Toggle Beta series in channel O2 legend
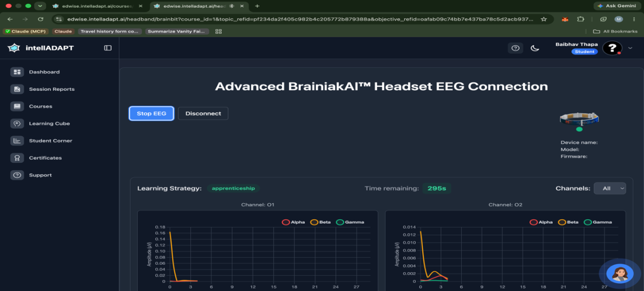Screen dimensions: 644x291 point(568,222)
